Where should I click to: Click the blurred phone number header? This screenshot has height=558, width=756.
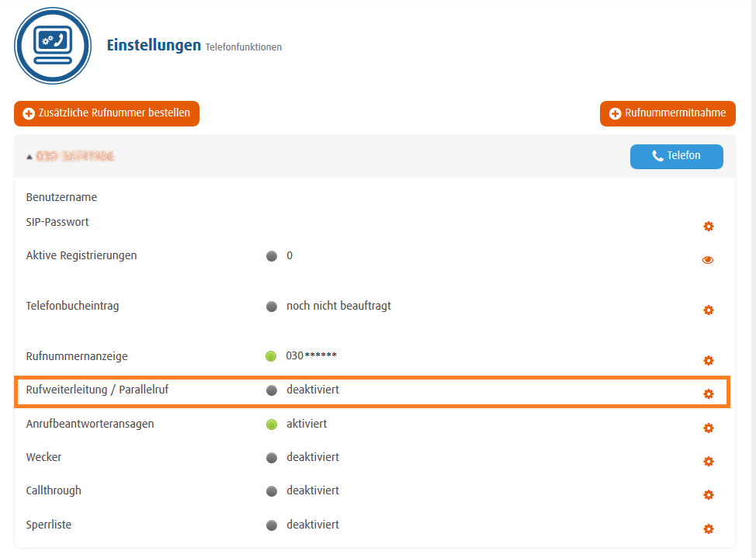75,157
